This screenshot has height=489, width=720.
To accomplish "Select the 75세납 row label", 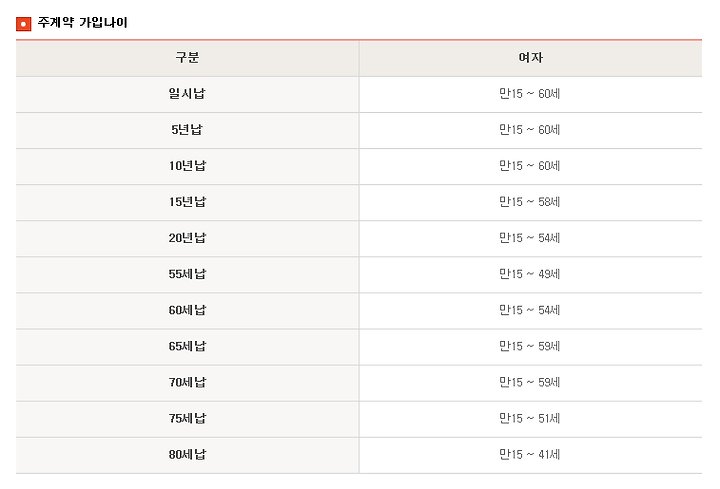I will [187, 419].
